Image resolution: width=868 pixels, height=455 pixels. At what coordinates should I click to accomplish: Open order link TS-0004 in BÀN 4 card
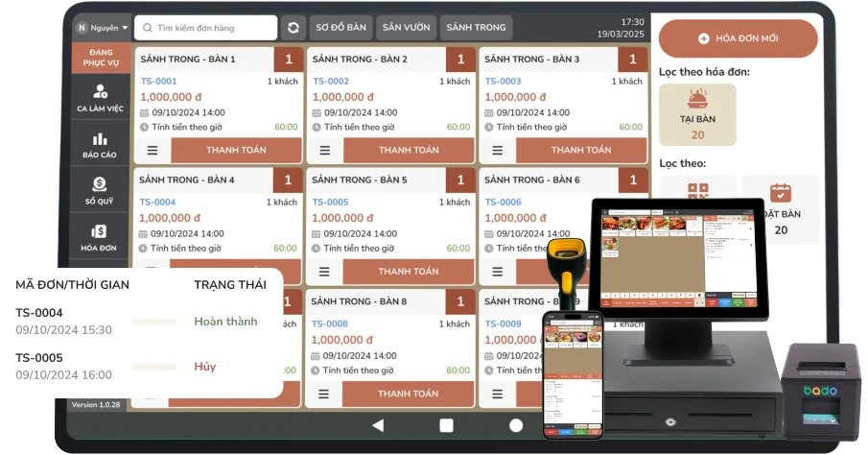pos(157,203)
